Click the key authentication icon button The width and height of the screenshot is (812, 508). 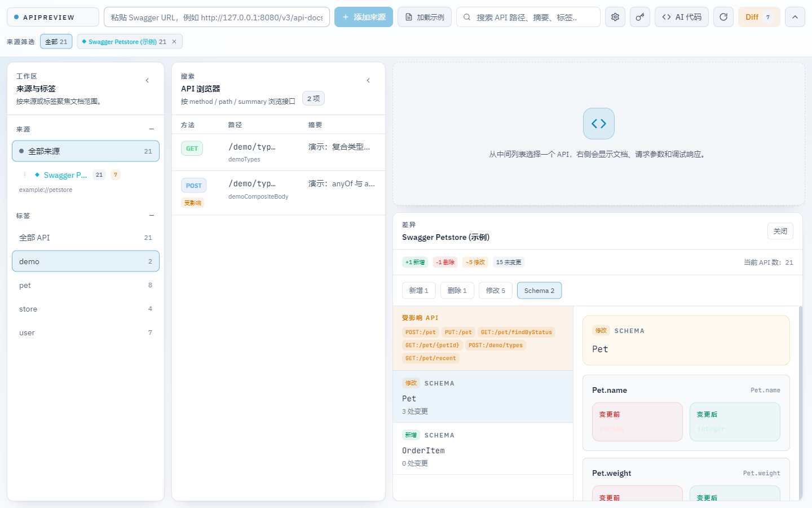point(640,17)
